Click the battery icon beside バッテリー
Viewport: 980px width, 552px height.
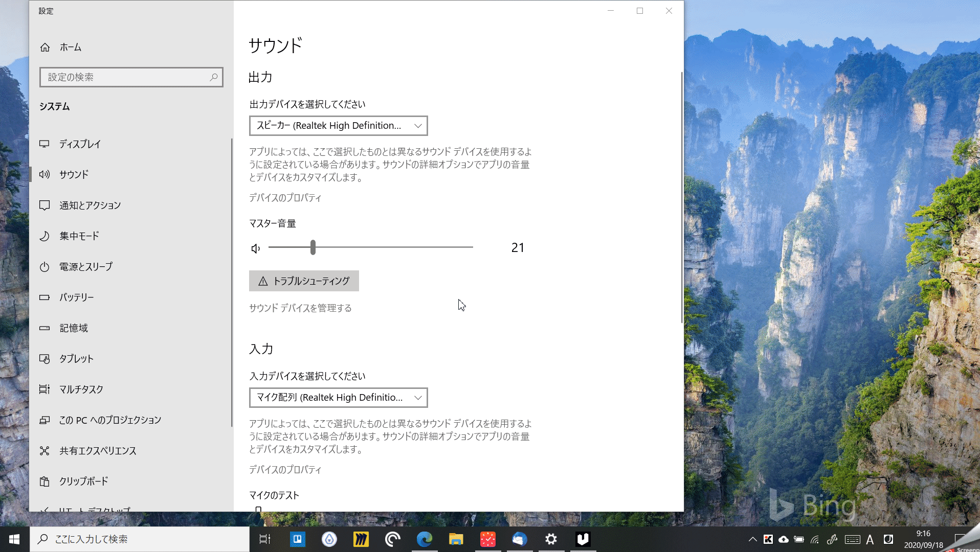[44, 297]
